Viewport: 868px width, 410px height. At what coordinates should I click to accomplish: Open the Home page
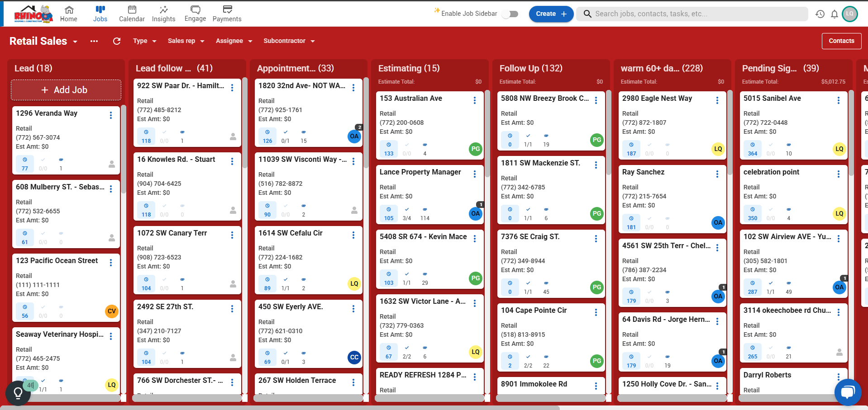pos(69,14)
